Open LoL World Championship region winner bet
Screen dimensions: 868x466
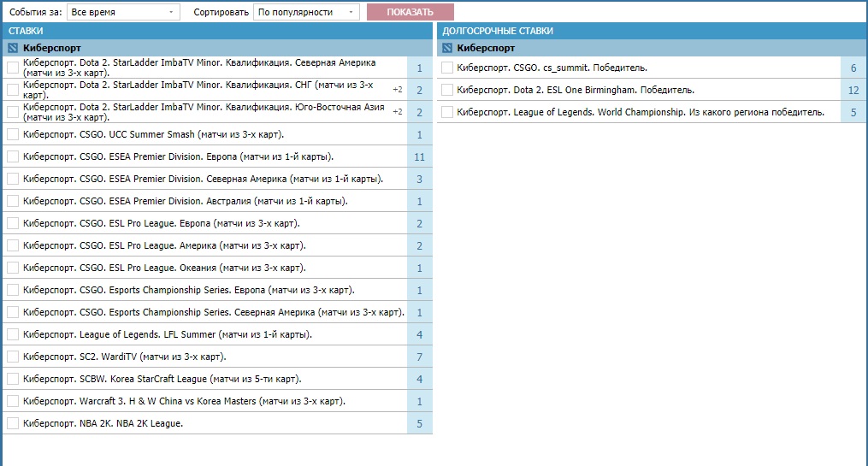(641, 112)
